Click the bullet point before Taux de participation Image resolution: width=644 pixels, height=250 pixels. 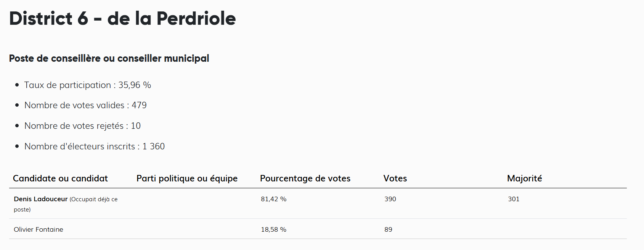click(17, 85)
